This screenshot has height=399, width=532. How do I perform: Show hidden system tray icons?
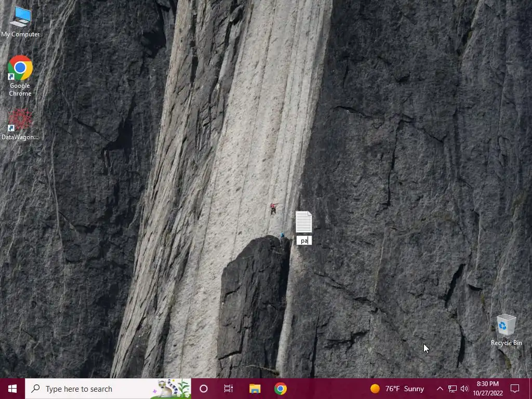coord(440,389)
